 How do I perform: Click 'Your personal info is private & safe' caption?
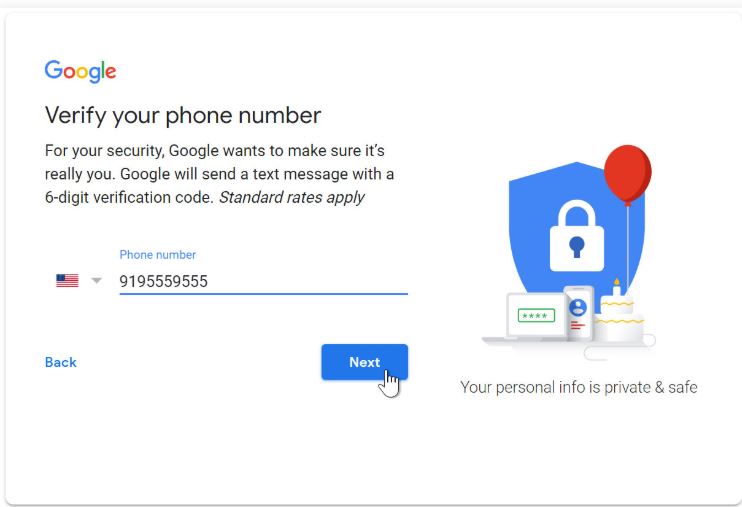pos(579,387)
